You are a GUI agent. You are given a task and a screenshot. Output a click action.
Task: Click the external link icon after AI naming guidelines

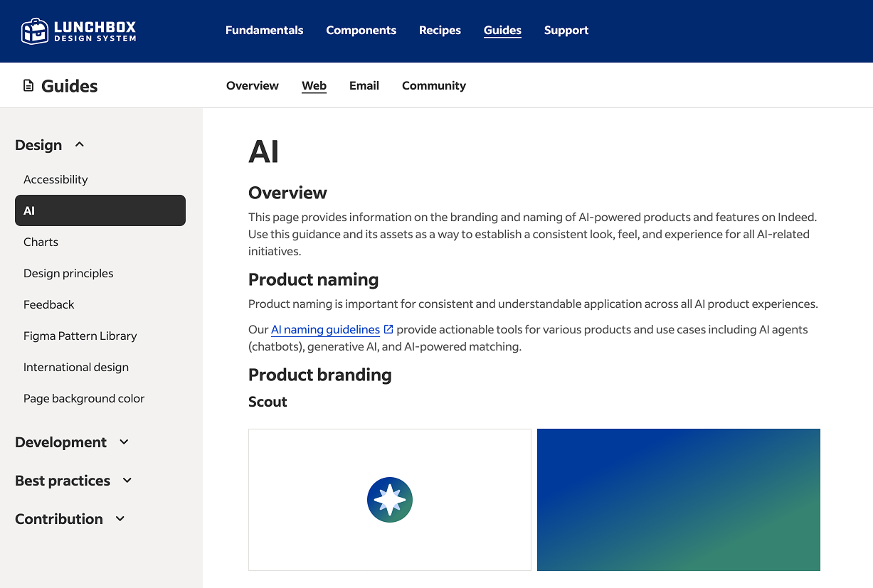(x=388, y=329)
